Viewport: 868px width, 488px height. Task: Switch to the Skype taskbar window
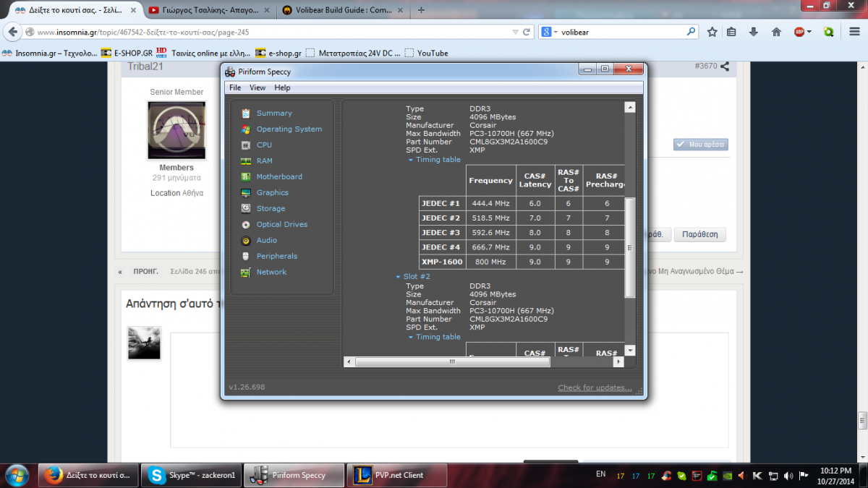click(191, 475)
